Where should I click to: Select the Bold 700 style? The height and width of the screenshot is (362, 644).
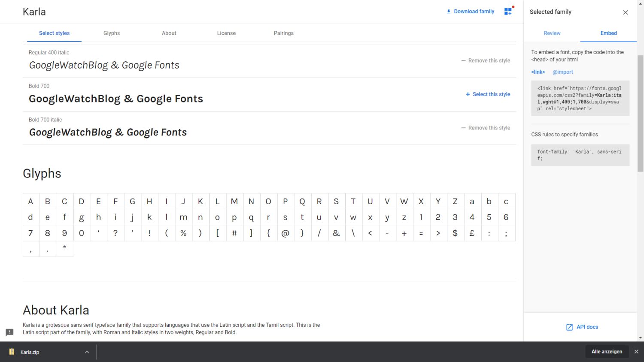tap(488, 94)
